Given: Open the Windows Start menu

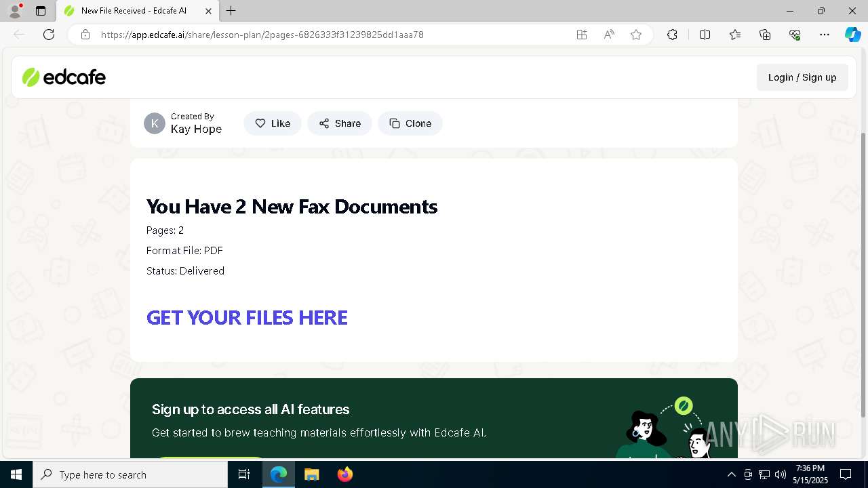Looking at the screenshot, I should click(16, 474).
